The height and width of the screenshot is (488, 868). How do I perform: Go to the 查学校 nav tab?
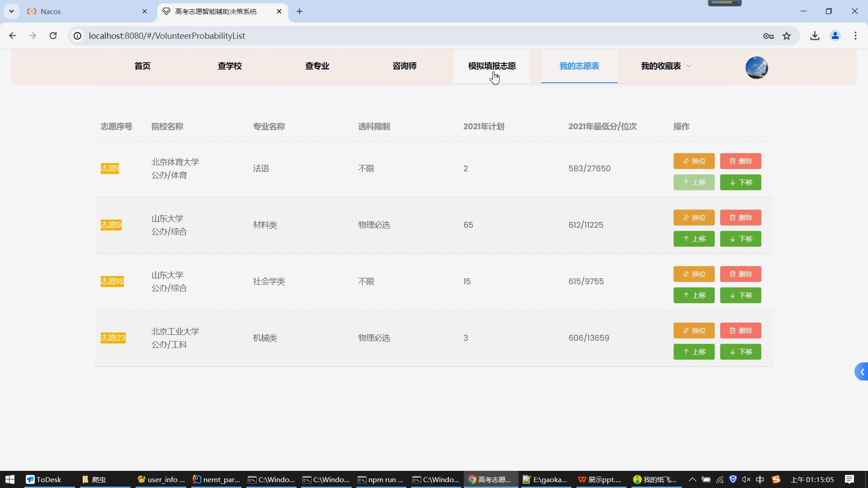coord(230,66)
